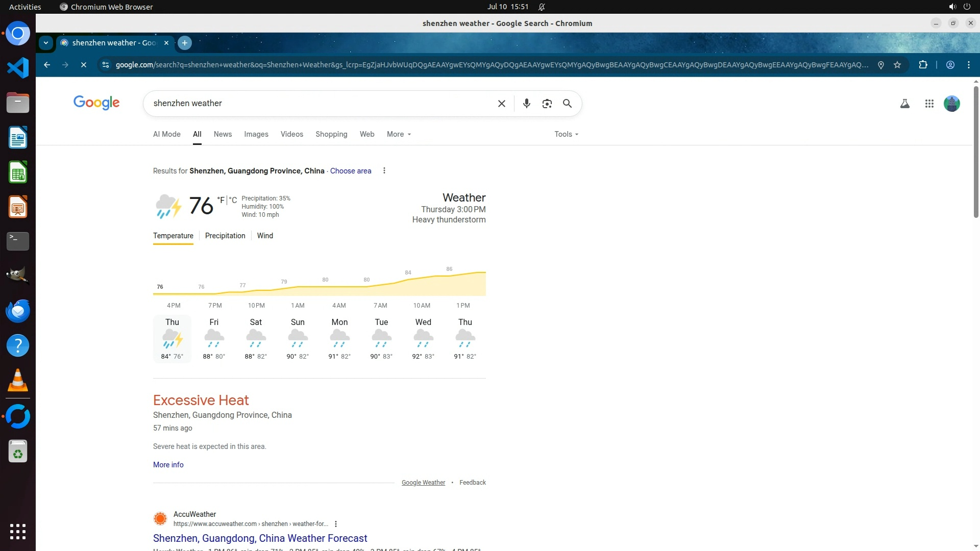
Task: Open More info on Excessive Heat
Action: coord(168,465)
